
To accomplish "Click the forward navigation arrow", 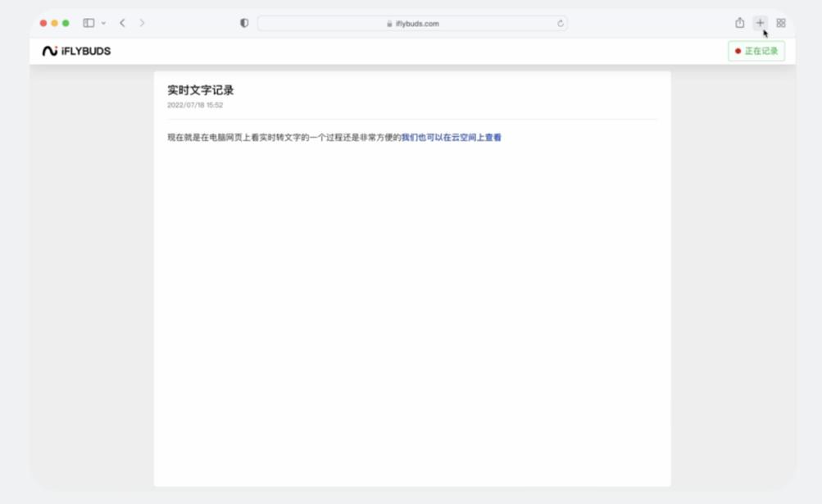I will pyautogui.click(x=142, y=23).
